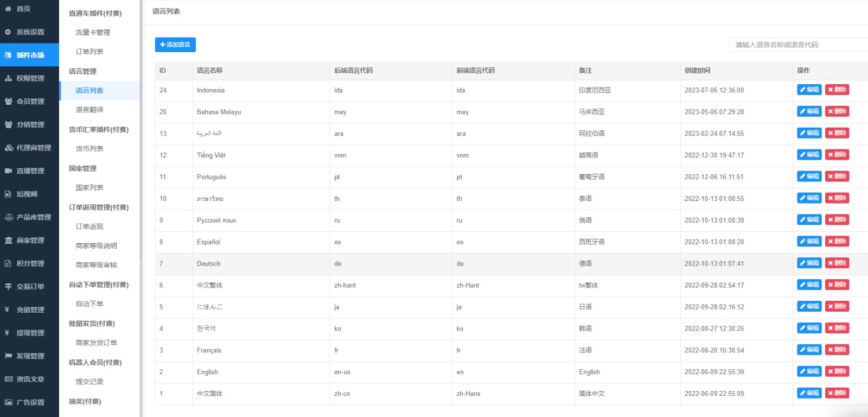Expand the Language Management (语言管理) group
Viewport: 868px width, 417px height.
point(82,71)
